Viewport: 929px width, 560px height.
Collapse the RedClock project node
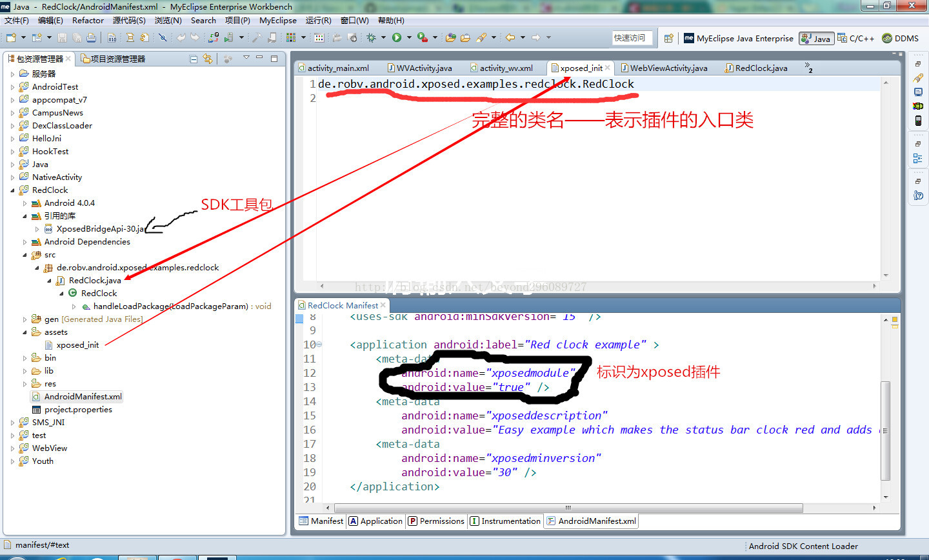pyautogui.click(x=13, y=190)
